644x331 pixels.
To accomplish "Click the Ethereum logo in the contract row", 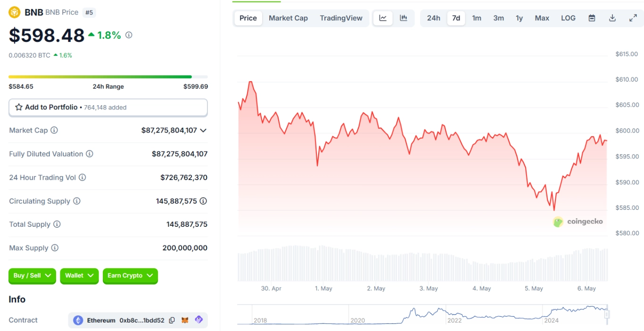I will point(78,320).
